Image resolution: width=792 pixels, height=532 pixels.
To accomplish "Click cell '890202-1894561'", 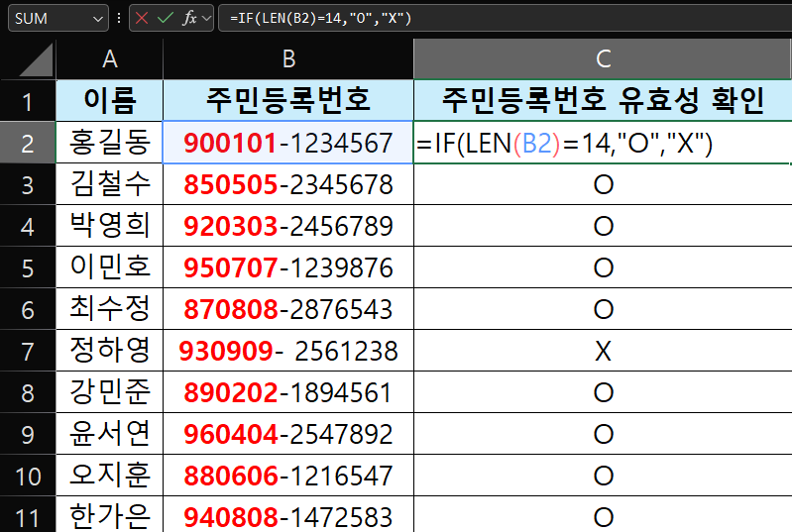I will pyautogui.click(x=288, y=392).
